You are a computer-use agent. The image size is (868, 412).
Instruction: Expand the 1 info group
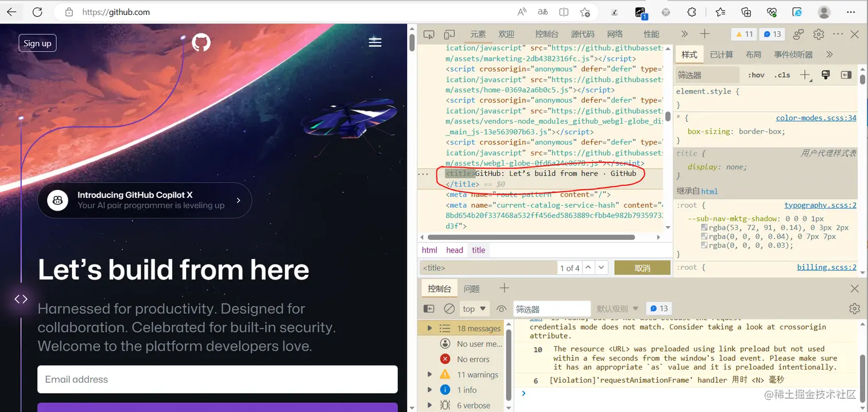click(429, 390)
